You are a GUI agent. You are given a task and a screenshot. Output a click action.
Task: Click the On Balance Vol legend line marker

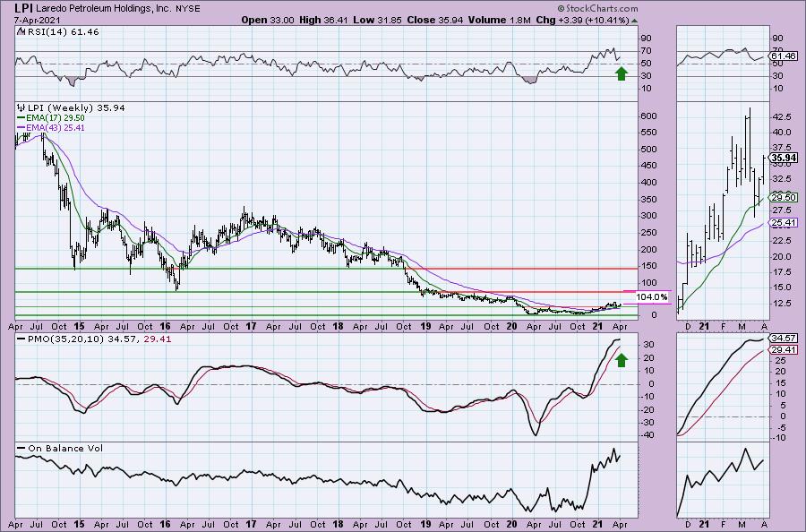click(21, 448)
